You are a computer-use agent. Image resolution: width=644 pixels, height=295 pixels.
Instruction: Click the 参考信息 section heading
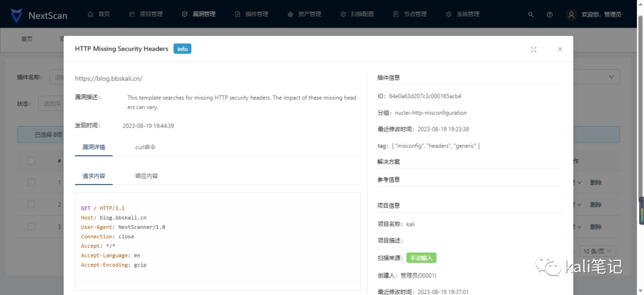(389, 180)
